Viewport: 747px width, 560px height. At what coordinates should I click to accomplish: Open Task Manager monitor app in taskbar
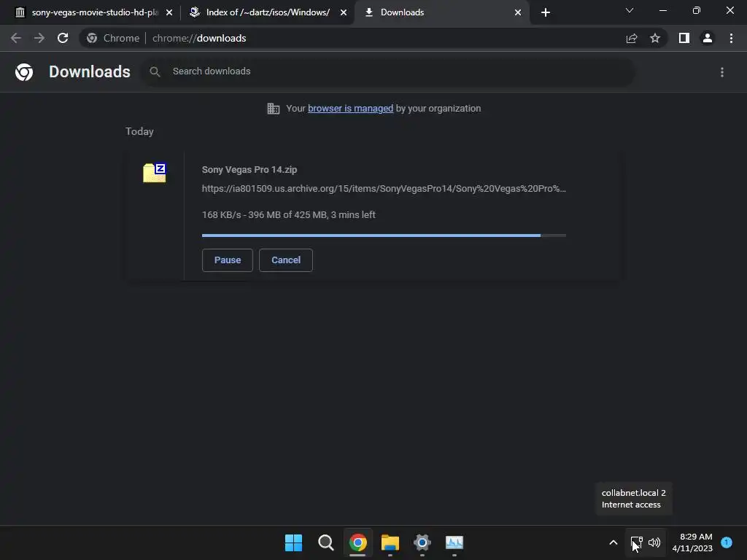pos(454,542)
